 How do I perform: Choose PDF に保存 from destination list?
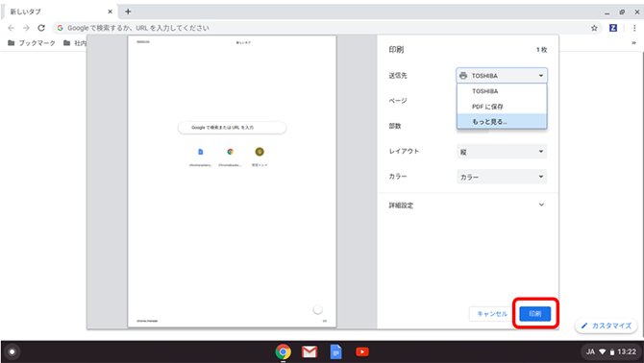tap(502, 107)
